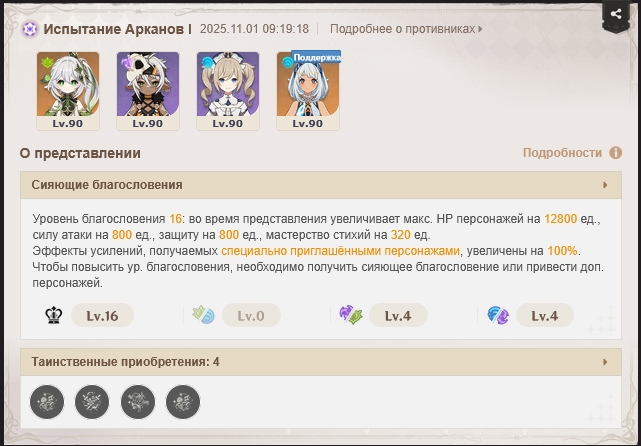Click the info icon beside Подробности
Image resolution: width=641 pixels, height=446 pixels.
pyautogui.click(x=616, y=153)
